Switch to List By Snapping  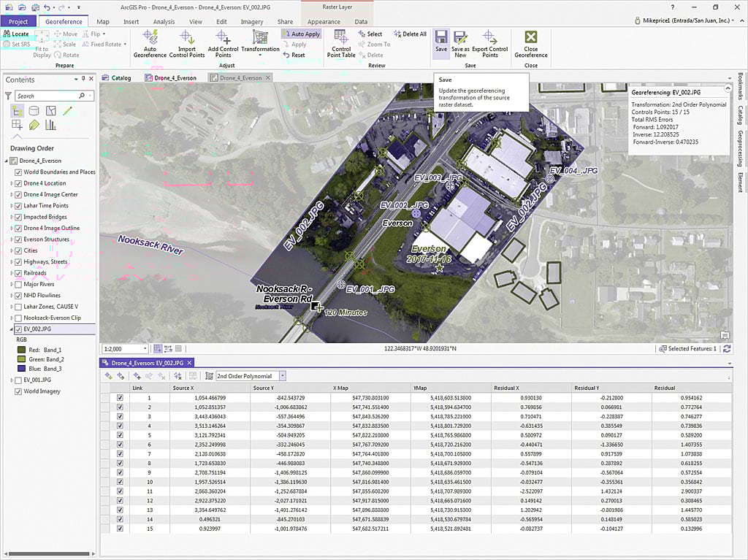17,125
